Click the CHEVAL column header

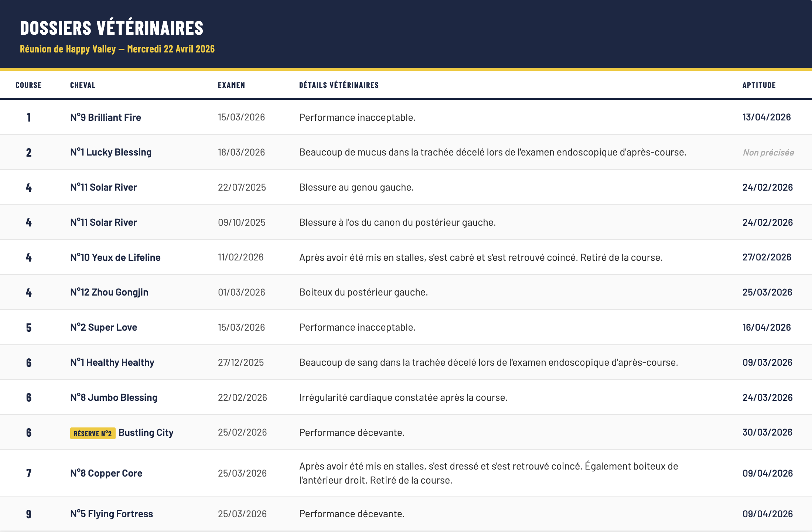[x=83, y=85]
